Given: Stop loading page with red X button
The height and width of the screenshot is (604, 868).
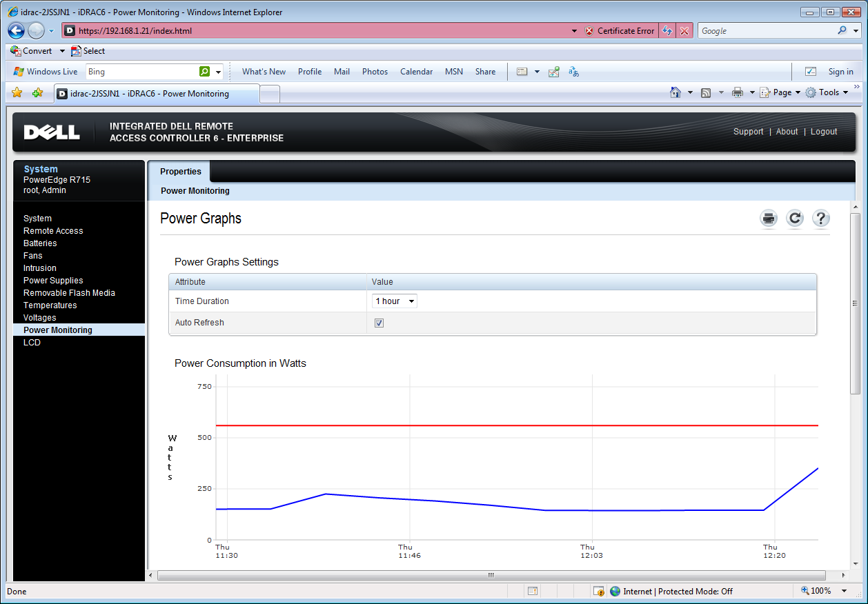Looking at the screenshot, I should click(684, 31).
